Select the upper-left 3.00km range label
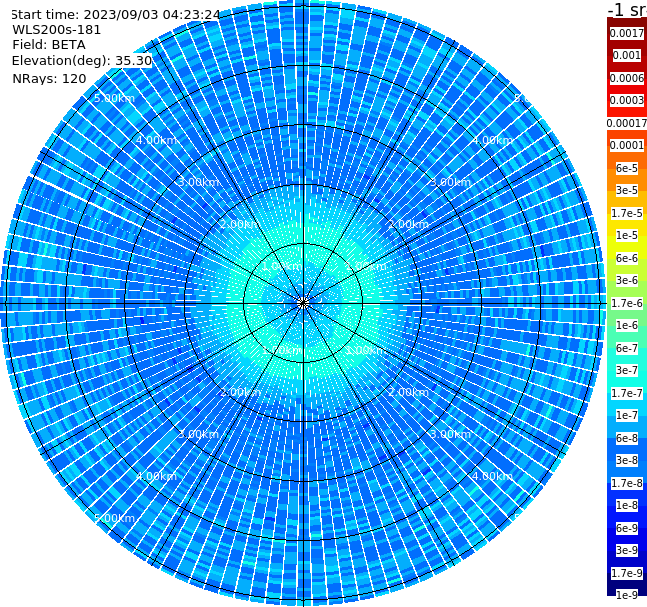The width and height of the screenshot is (647, 607). [x=198, y=182]
